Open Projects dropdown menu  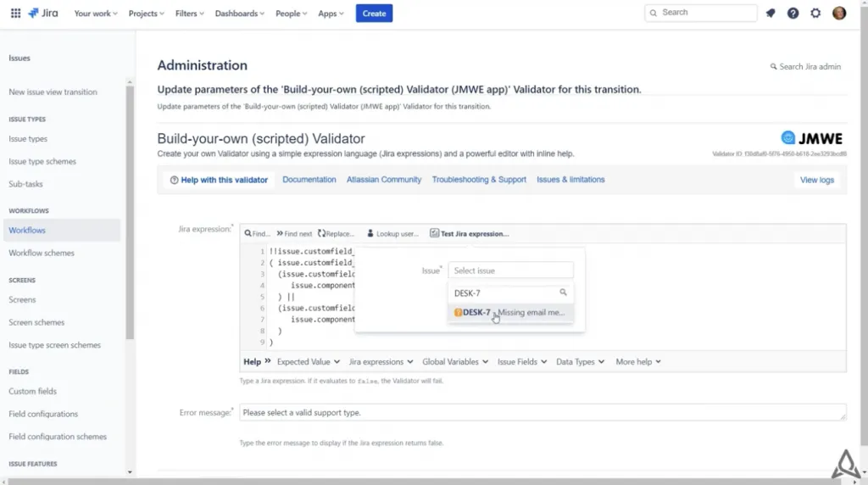146,14
